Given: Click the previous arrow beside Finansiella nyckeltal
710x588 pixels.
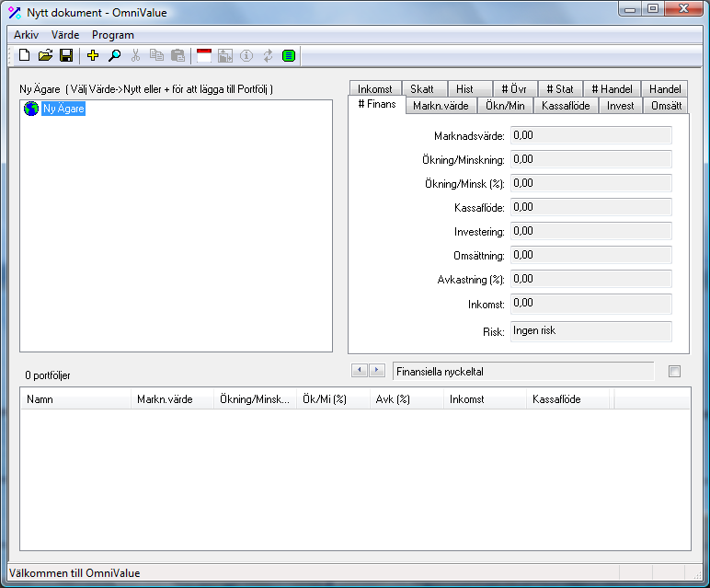Looking at the screenshot, I should pyautogui.click(x=360, y=371).
